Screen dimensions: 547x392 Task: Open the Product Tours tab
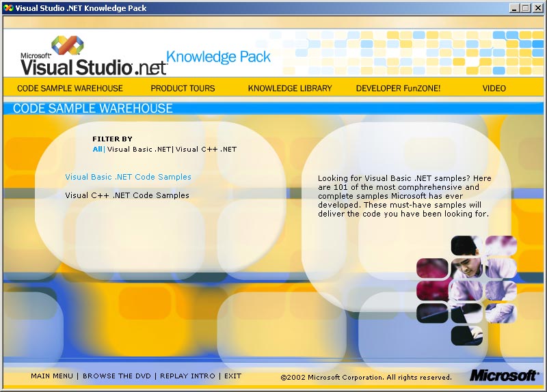(x=183, y=88)
